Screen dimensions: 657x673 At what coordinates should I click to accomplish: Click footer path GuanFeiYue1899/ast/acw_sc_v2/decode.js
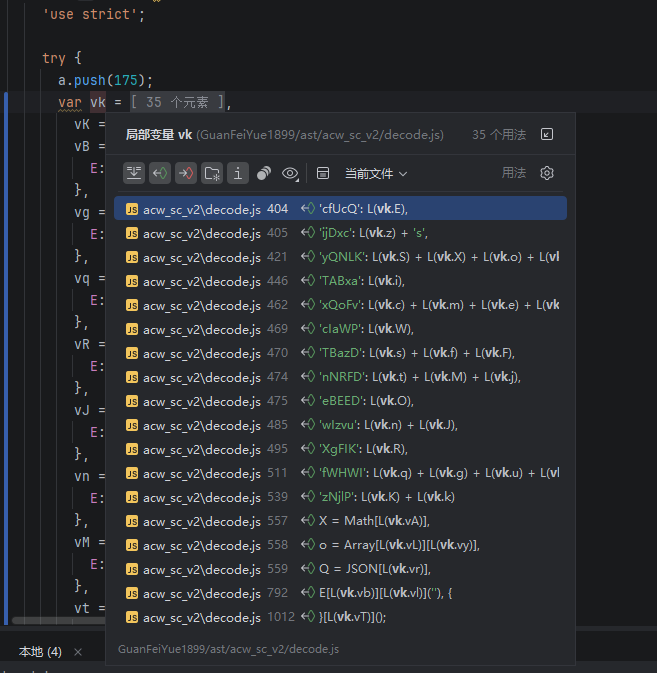click(228, 649)
